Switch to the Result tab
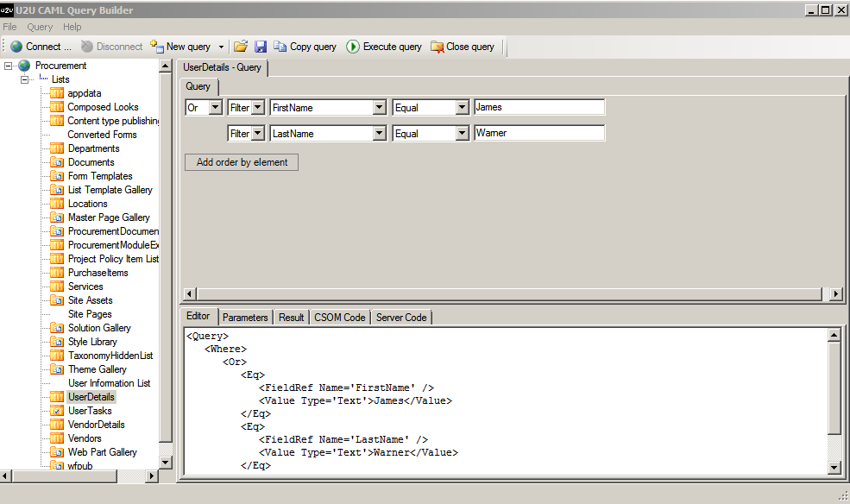 [291, 318]
